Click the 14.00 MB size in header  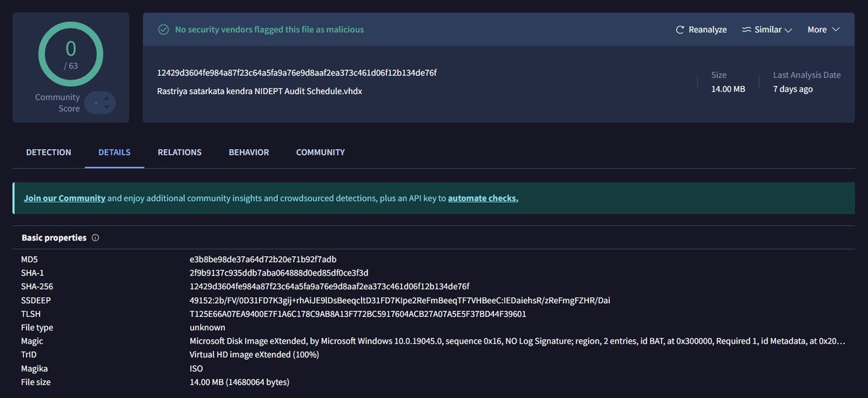pos(728,89)
